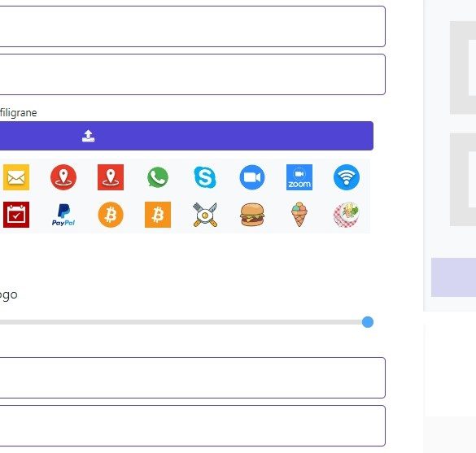Viewport: 476px width, 453px height.
Task: Click the first empty text field at top
Action: [x=192, y=26]
